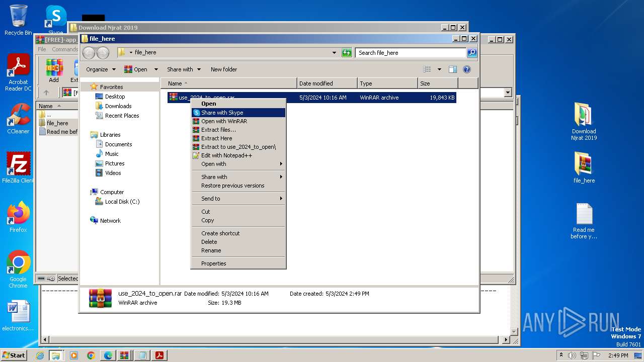Select Extract files… option

click(x=238, y=130)
